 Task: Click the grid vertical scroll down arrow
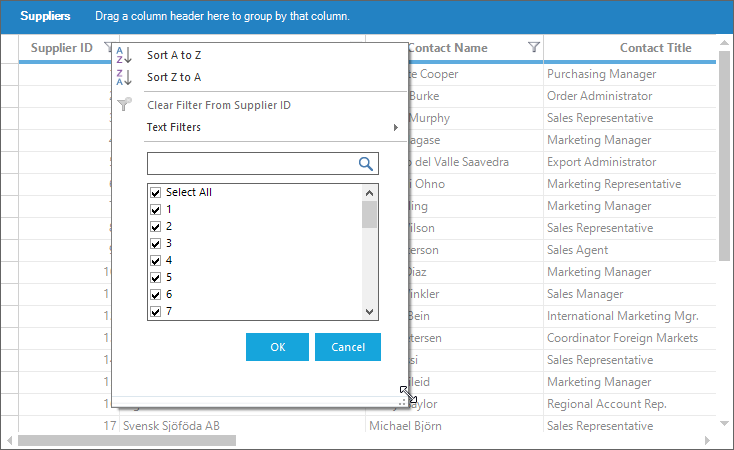(724, 423)
